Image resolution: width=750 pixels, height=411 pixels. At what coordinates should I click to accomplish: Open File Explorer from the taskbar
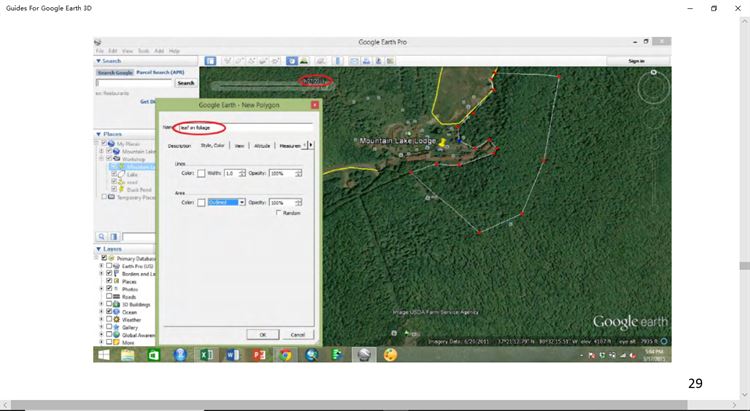[128, 355]
